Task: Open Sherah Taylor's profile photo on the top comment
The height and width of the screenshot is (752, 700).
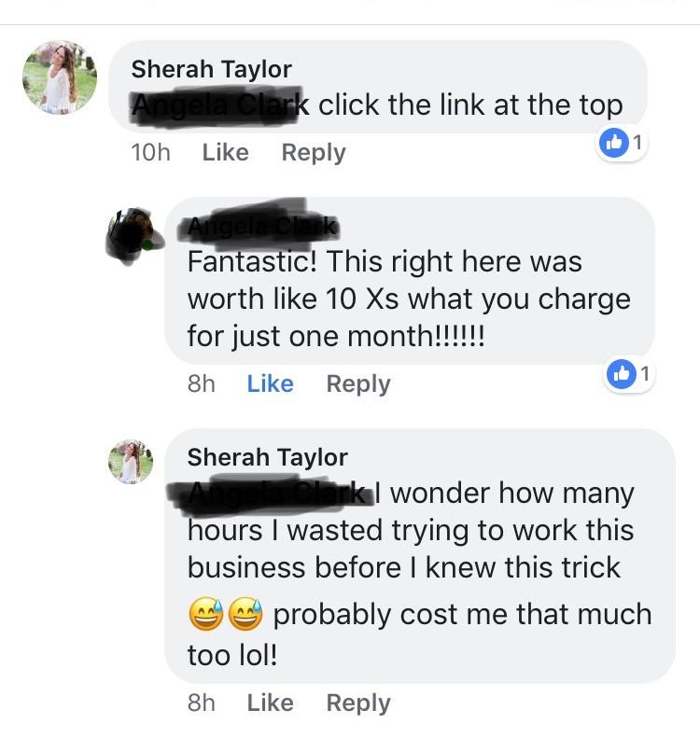Action: 60,77
